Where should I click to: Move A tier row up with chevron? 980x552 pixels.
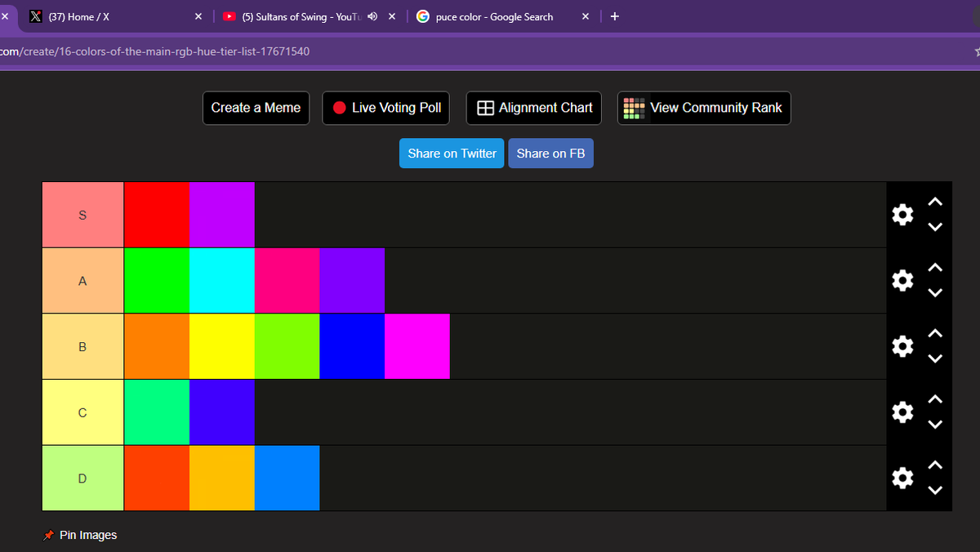[x=936, y=267]
